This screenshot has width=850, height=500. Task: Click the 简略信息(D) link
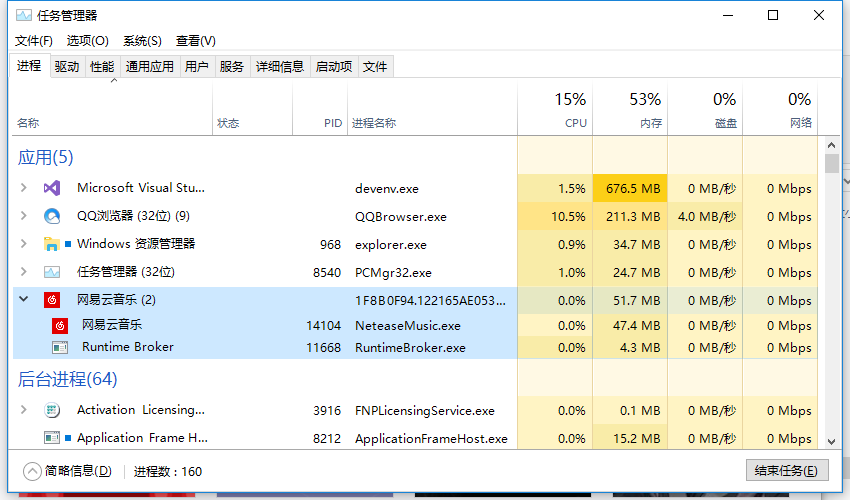(78, 471)
